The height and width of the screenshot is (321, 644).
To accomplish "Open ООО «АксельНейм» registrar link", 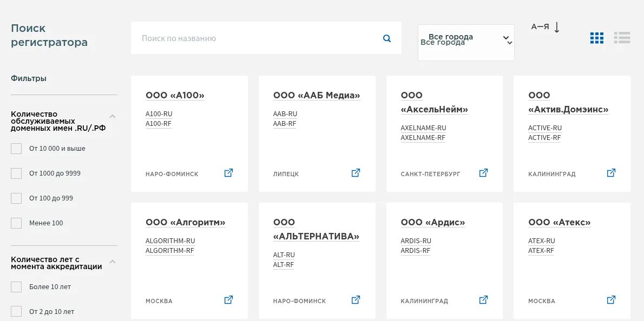I will [x=435, y=103].
